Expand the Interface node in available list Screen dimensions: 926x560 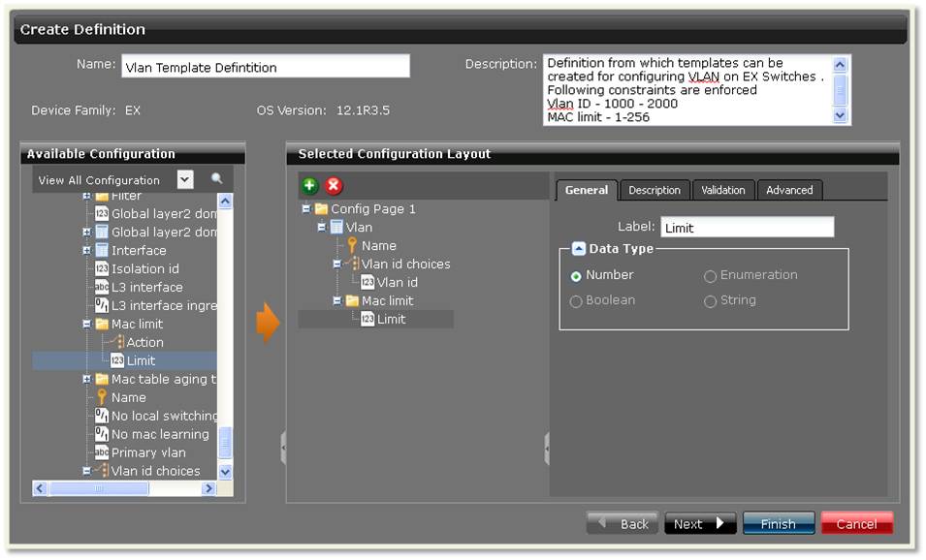[x=87, y=250]
